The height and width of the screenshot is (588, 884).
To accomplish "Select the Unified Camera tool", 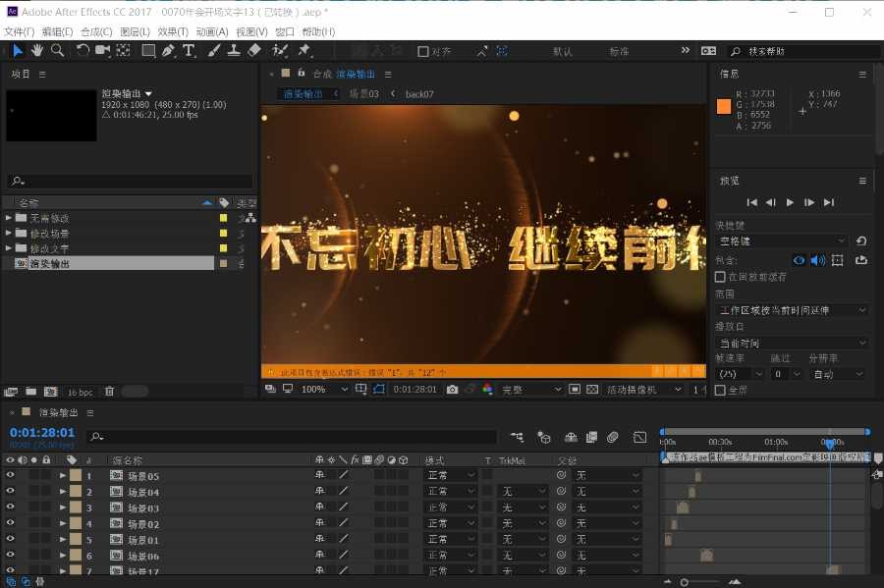I will point(102,51).
